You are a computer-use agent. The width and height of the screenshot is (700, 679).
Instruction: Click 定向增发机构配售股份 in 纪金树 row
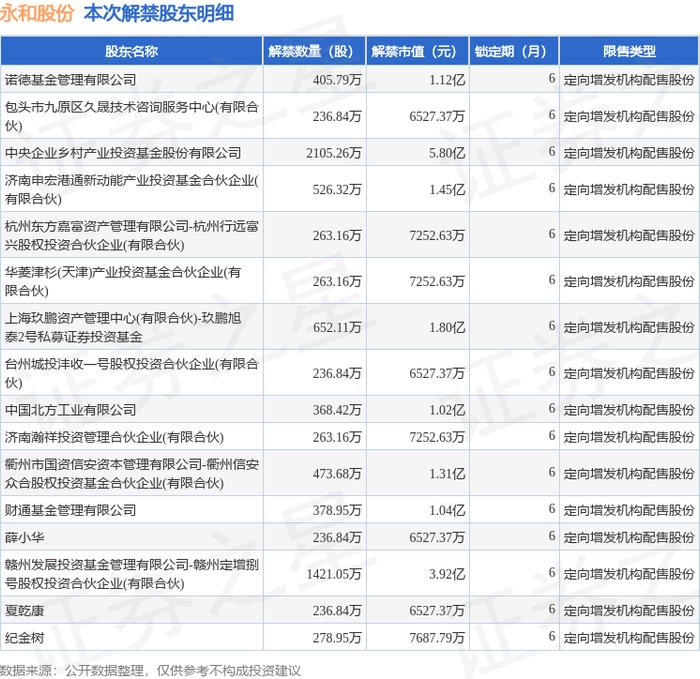629,638
